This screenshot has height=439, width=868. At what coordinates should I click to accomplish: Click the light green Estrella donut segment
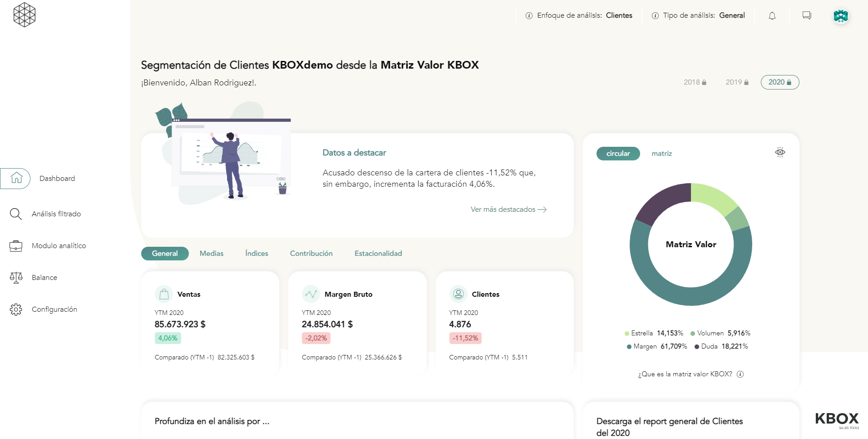(x=714, y=197)
